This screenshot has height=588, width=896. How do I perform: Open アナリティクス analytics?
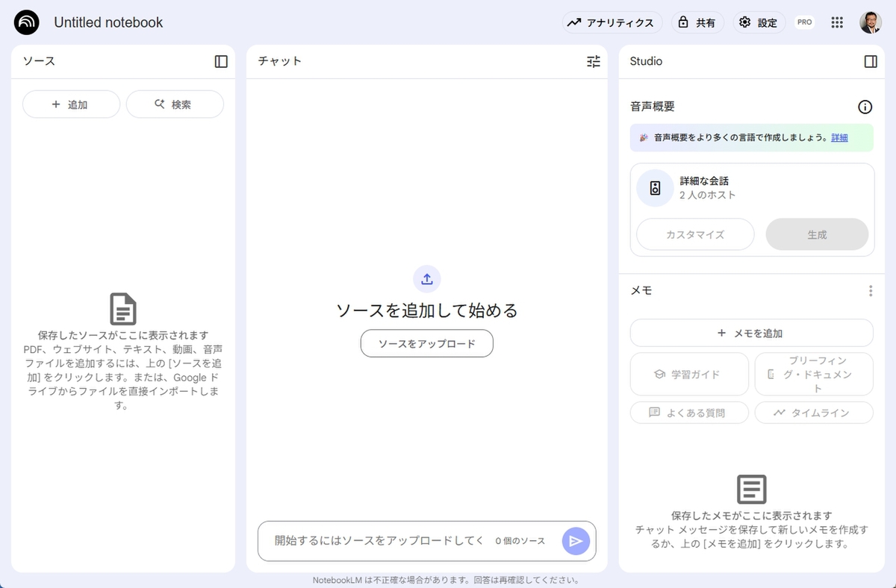click(x=612, y=22)
